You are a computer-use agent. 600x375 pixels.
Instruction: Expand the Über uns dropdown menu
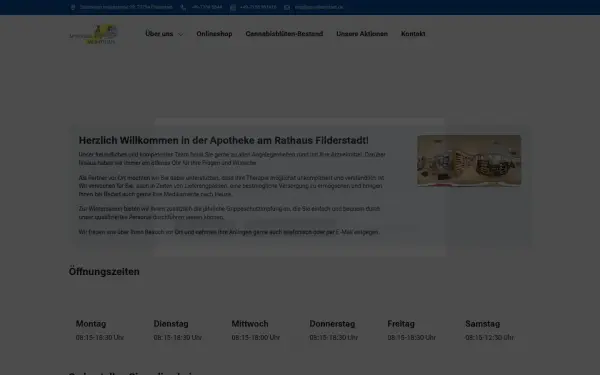tap(164, 34)
